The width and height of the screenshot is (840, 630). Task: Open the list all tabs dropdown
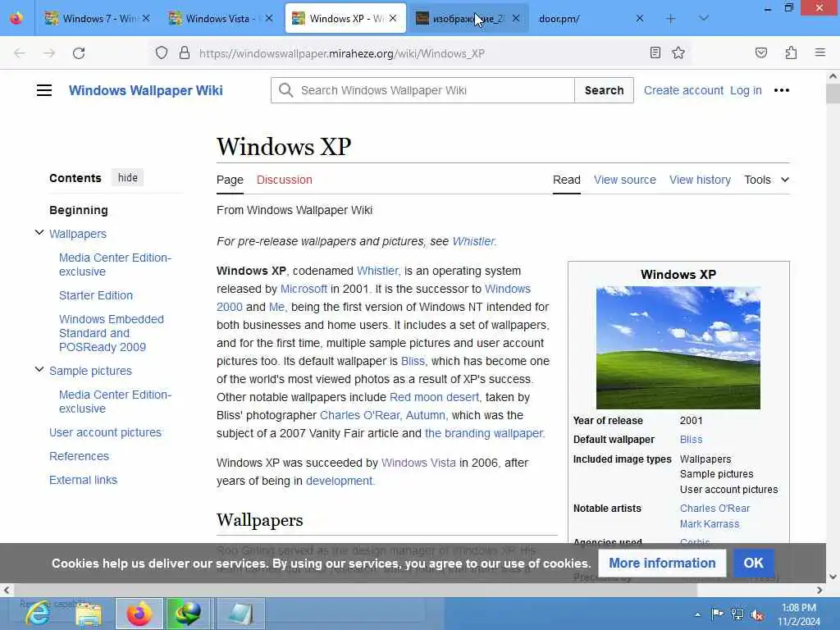coord(704,19)
